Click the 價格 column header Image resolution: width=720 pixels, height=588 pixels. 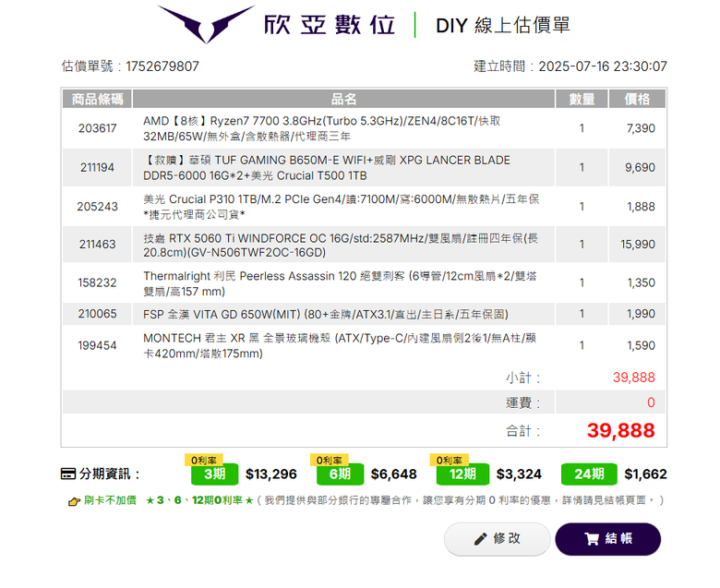tap(637, 99)
